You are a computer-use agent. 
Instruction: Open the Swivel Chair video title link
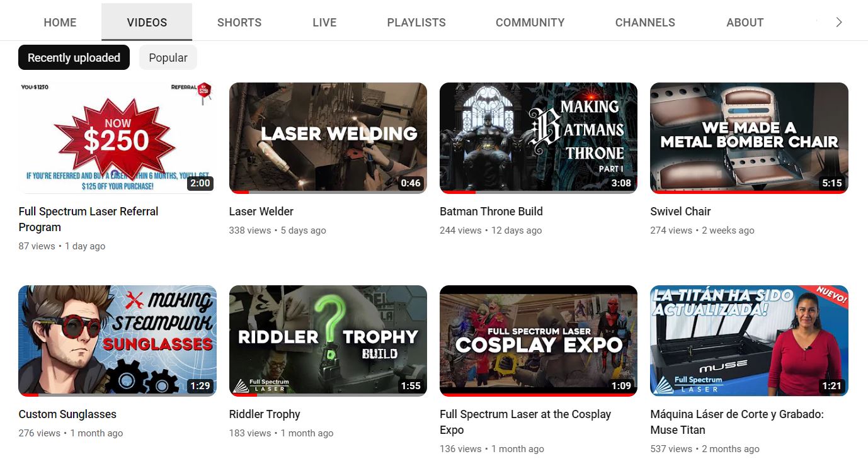click(x=680, y=212)
